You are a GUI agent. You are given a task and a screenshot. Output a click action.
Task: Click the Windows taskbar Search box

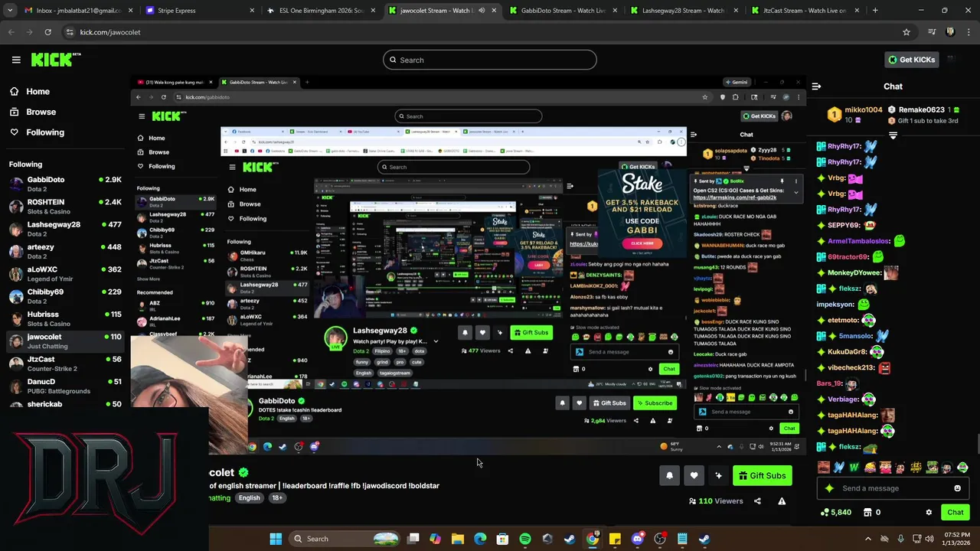pos(345,539)
